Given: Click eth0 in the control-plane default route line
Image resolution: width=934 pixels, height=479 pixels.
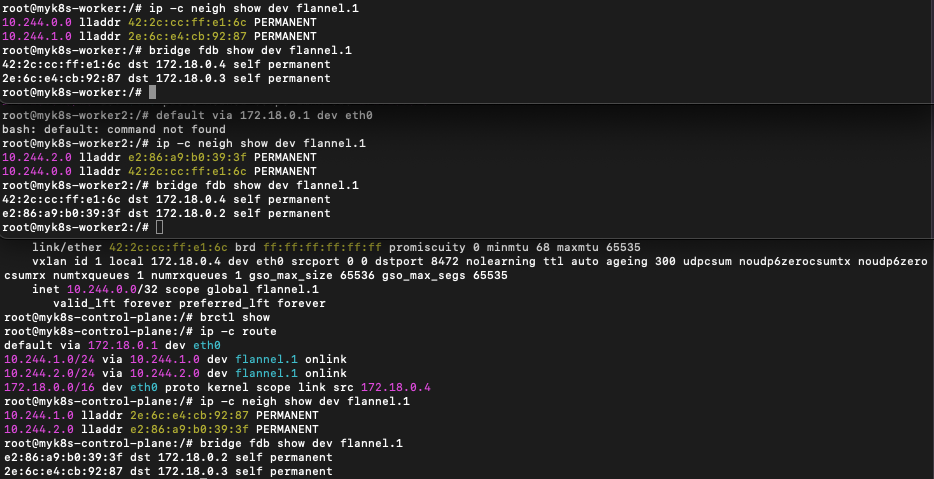Looking at the screenshot, I should coord(207,346).
